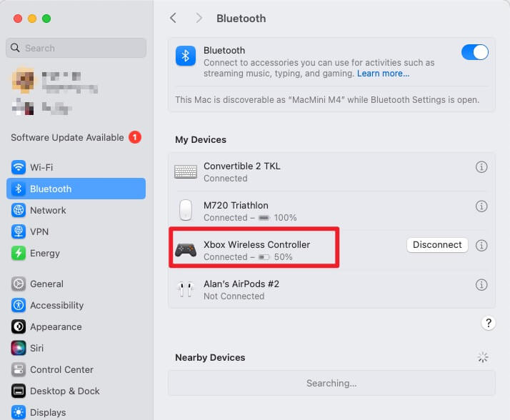Click the M720 Triathlon mouse icon

[186, 210]
